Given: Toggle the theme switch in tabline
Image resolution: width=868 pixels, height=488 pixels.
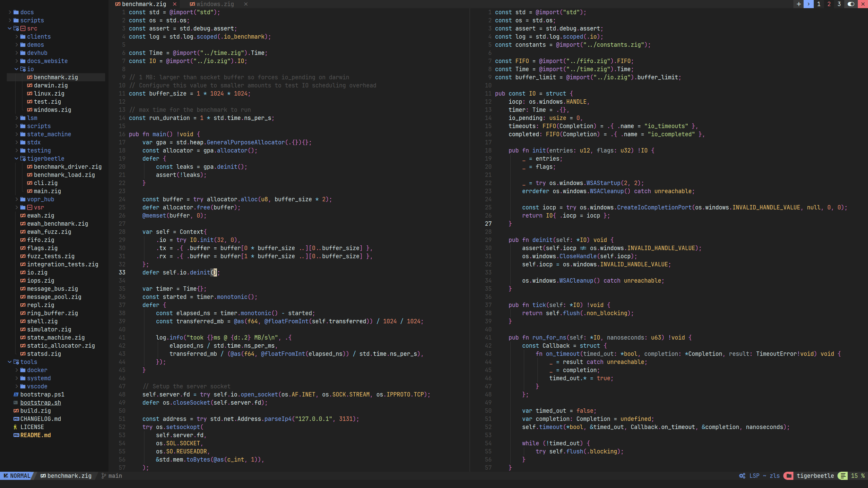Looking at the screenshot, I should tap(851, 4).
